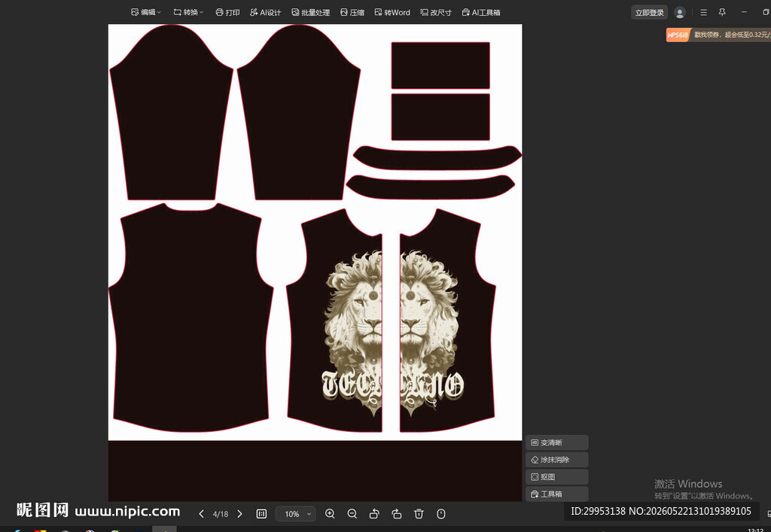Screen dimensions: 771x532
Task: Click the 涂抹消除 (erase) button
Action: click(x=556, y=460)
